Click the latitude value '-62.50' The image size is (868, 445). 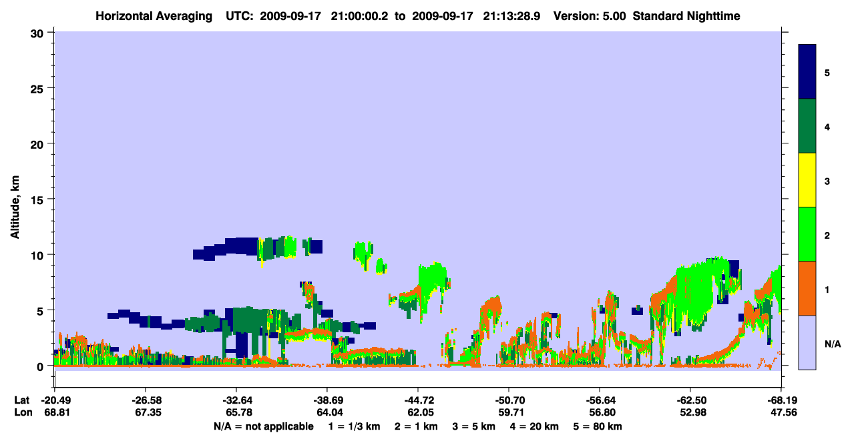point(690,400)
